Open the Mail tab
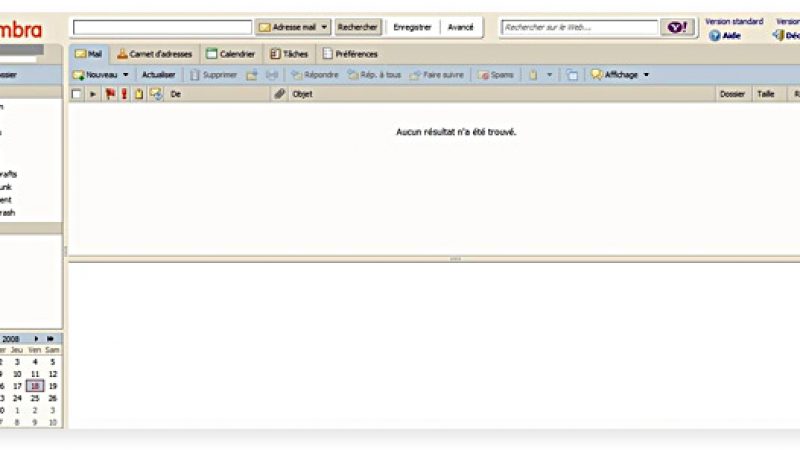The width and height of the screenshot is (800, 450). (x=88, y=54)
